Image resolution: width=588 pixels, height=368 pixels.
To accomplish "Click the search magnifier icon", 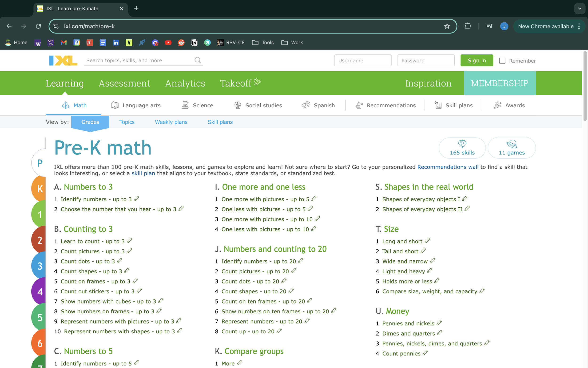I will (x=198, y=60).
